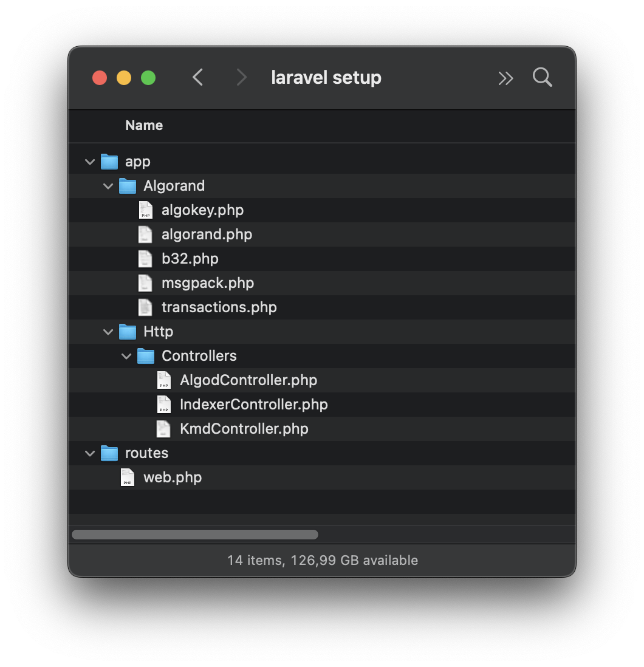The height and width of the screenshot is (667, 644).
Task: Go back using the left chevron
Action: click(198, 77)
